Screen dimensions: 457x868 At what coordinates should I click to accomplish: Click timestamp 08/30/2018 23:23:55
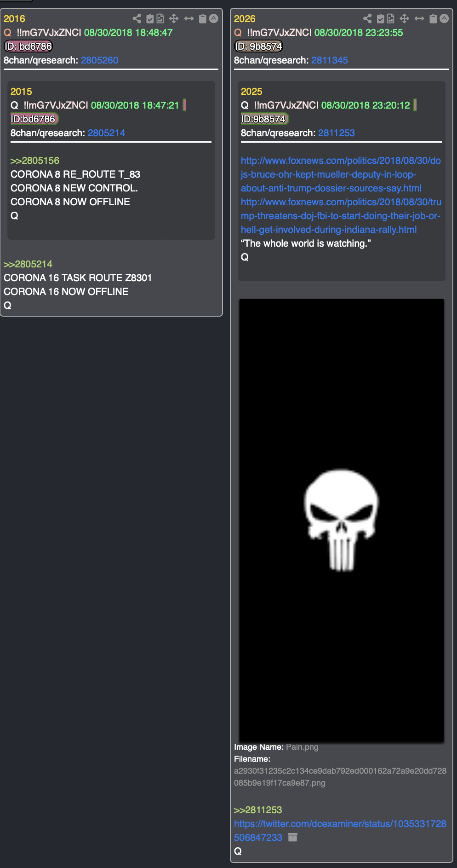coord(359,33)
